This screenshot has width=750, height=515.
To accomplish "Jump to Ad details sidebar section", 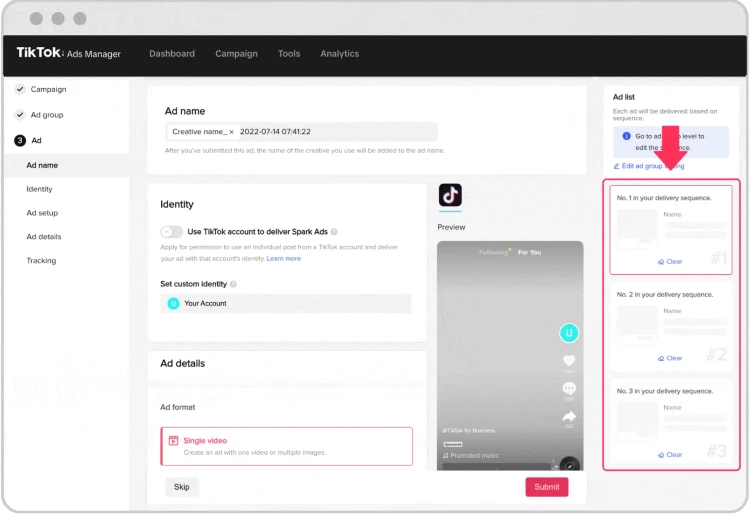I will [44, 237].
